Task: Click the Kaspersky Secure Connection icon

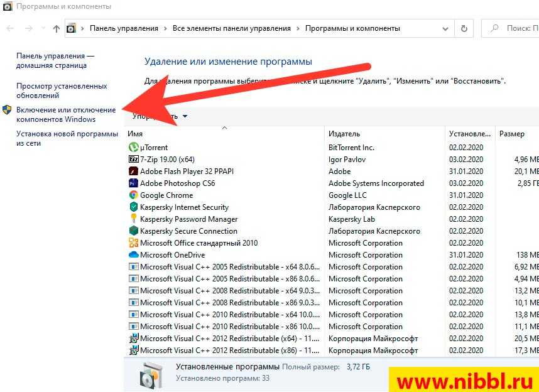Action: [133, 231]
